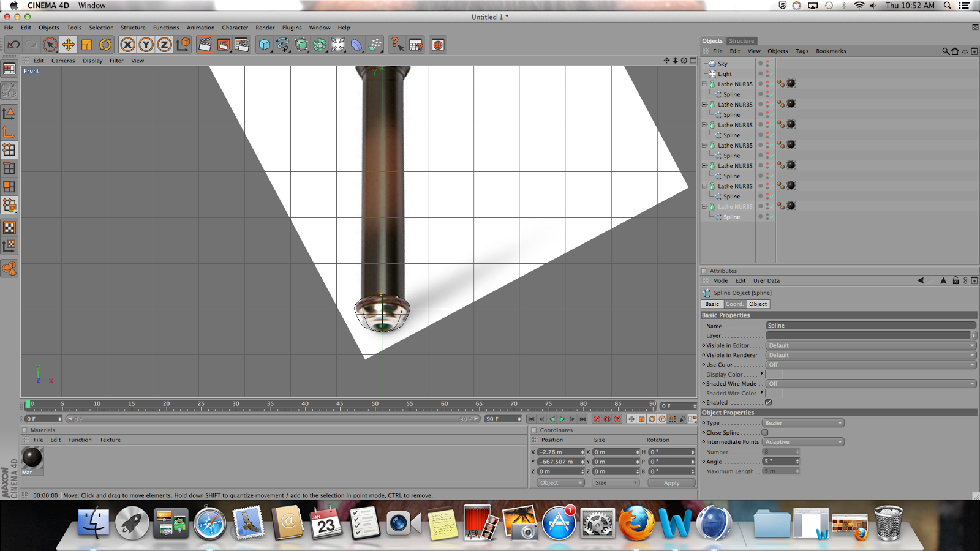
Task: Click the Shaded Wire Color swatch
Action: pyautogui.click(x=774, y=393)
